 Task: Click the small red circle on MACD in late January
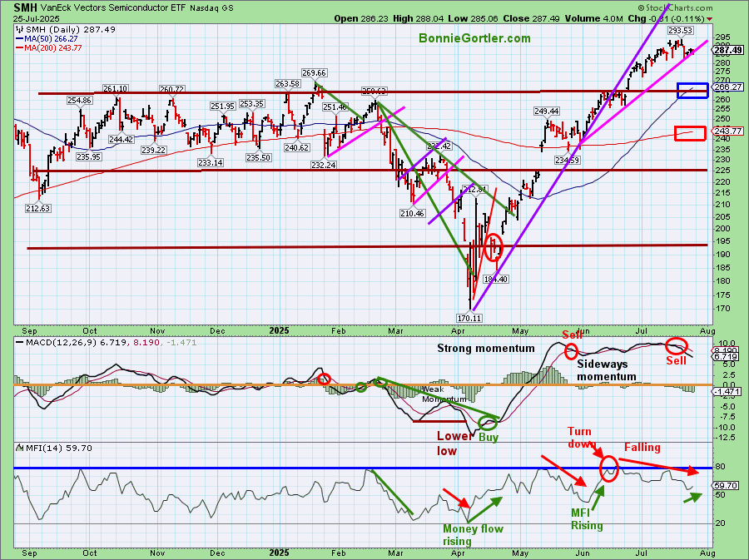[x=325, y=379]
